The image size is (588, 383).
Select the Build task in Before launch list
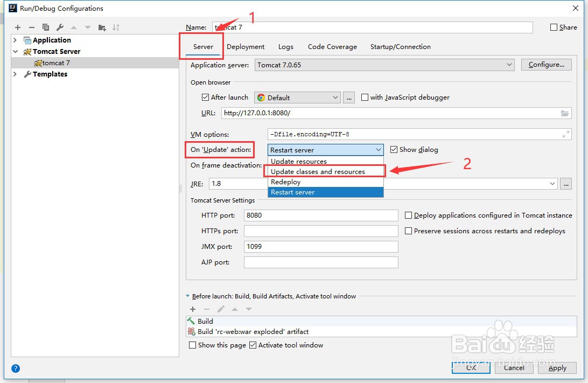[381, 321]
